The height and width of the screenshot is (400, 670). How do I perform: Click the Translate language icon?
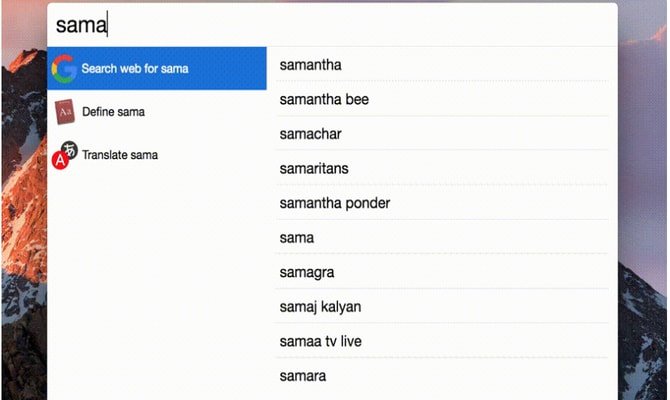[x=65, y=155]
